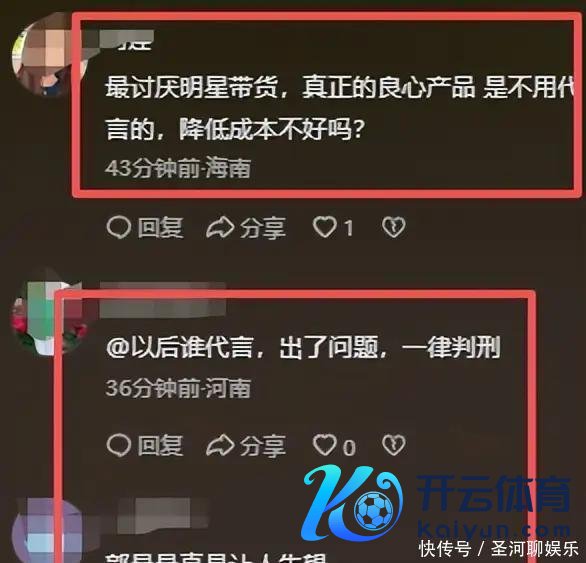Share the comment about celebrity product endorsements
Image resolution: width=586 pixels, height=563 pixels.
246,227
